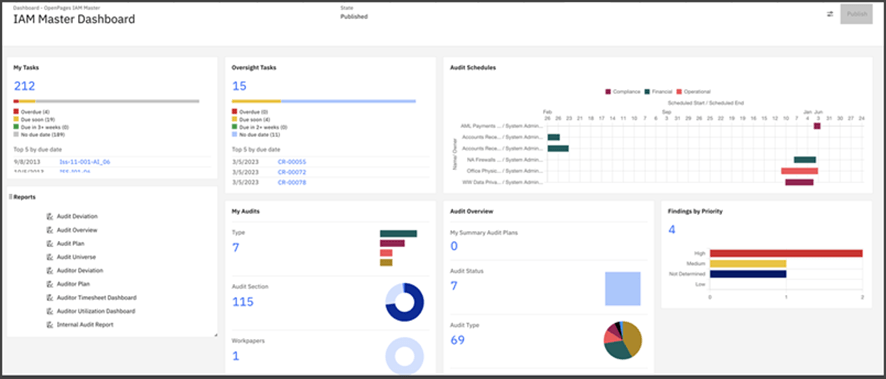Open the Auditor Plan report link
Viewport: 886px width, 379px height.
coord(73,284)
